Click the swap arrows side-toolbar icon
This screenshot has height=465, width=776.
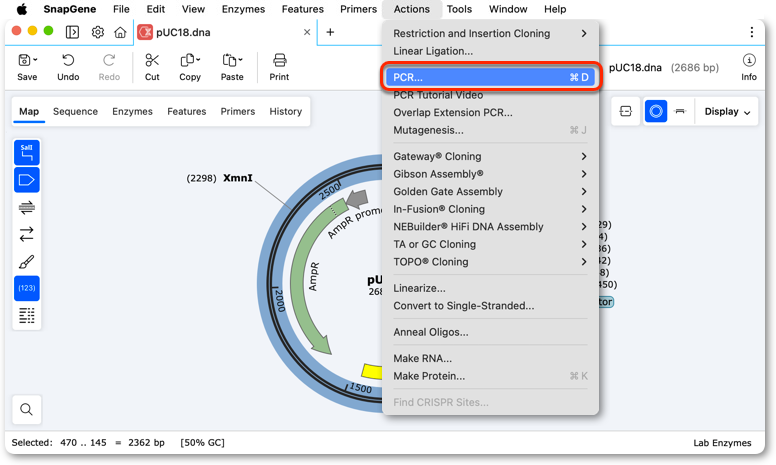point(27,234)
